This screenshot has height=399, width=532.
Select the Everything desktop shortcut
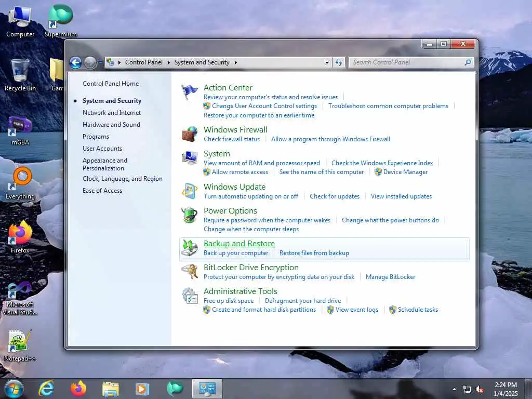point(20,183)
